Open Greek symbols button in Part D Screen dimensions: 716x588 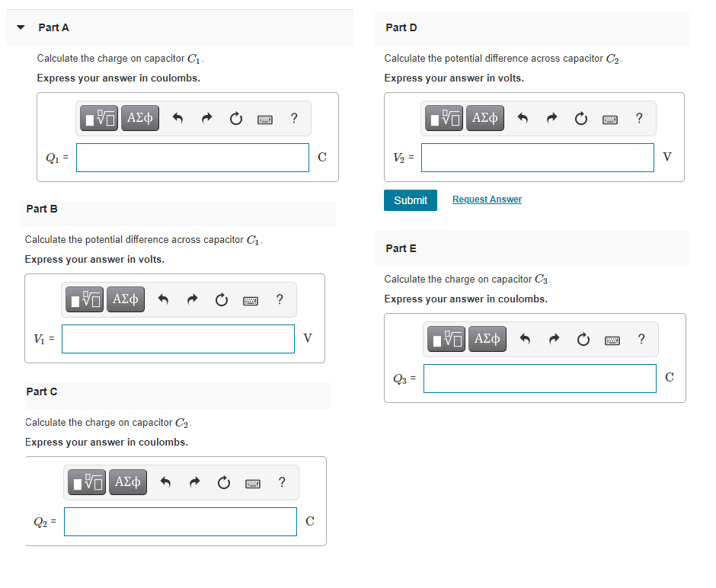(x=485, y=118)
